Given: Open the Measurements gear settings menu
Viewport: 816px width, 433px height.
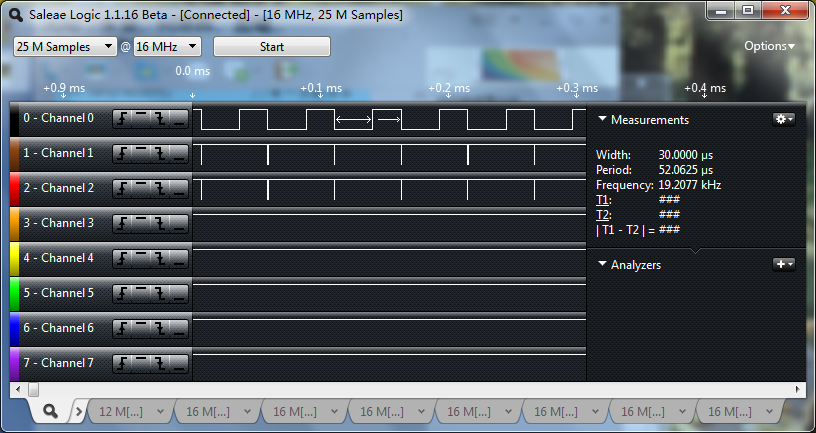Looking at the screenshot, I should 784,119.
